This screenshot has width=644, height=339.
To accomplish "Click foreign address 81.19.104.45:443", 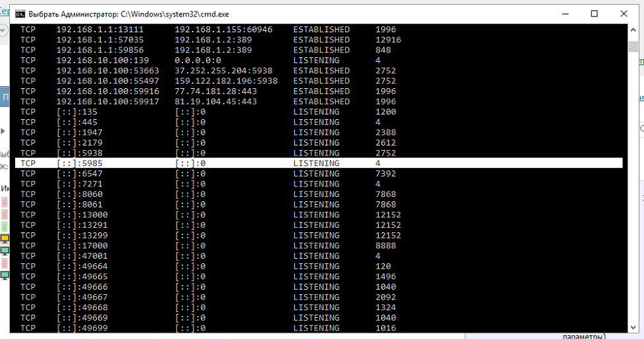I will 215,101.
